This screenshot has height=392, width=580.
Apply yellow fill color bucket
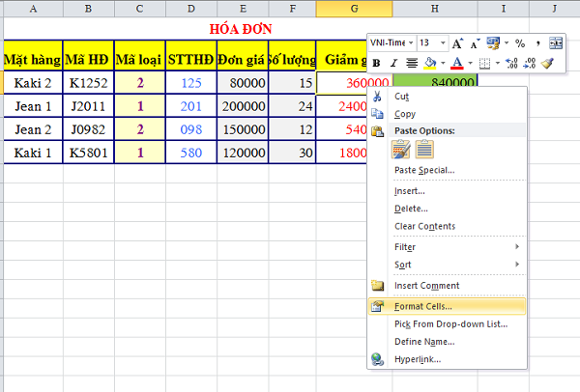click(429, 63)
